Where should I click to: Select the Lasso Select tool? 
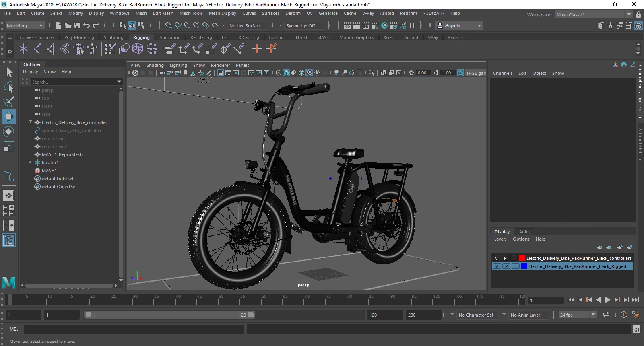pyautogui.click(x=9, y=87)
